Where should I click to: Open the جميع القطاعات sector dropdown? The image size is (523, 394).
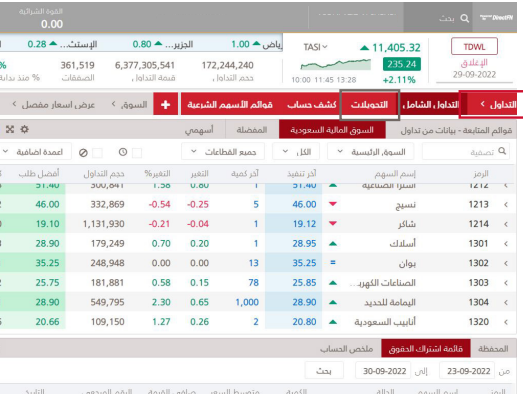tap(223, 152)
